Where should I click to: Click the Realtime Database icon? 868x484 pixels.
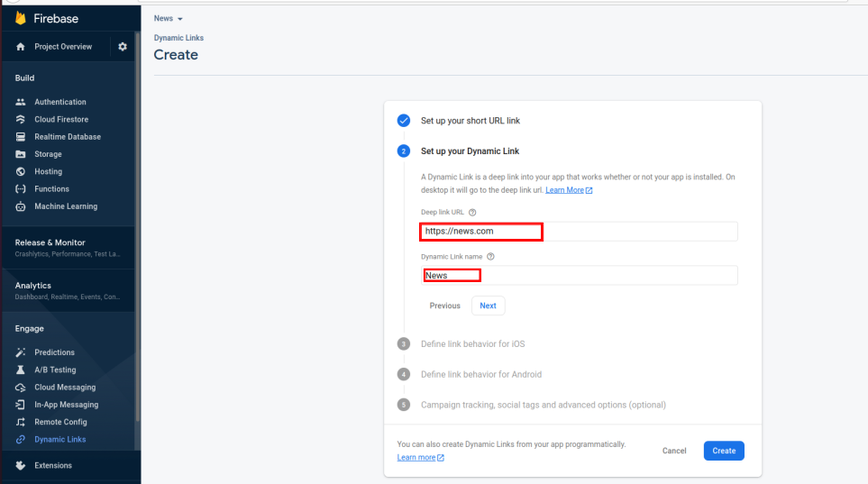click(x=21, y=137)
